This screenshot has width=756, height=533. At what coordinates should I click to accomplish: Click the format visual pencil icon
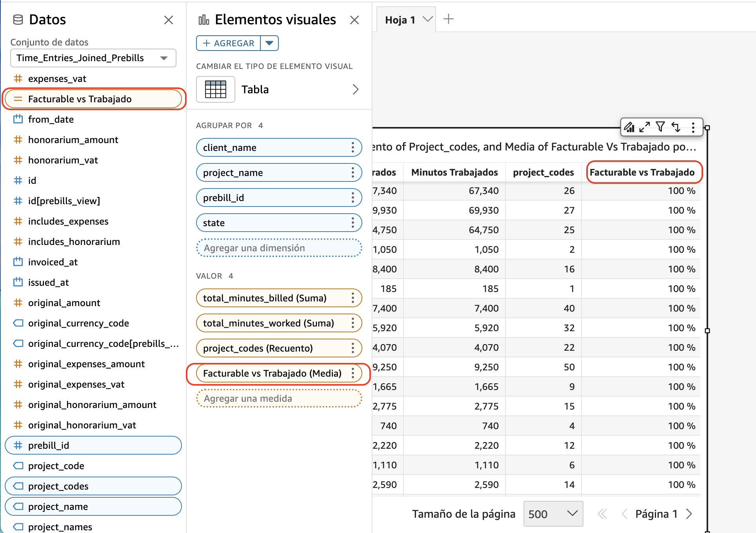(x=629, y=127)
